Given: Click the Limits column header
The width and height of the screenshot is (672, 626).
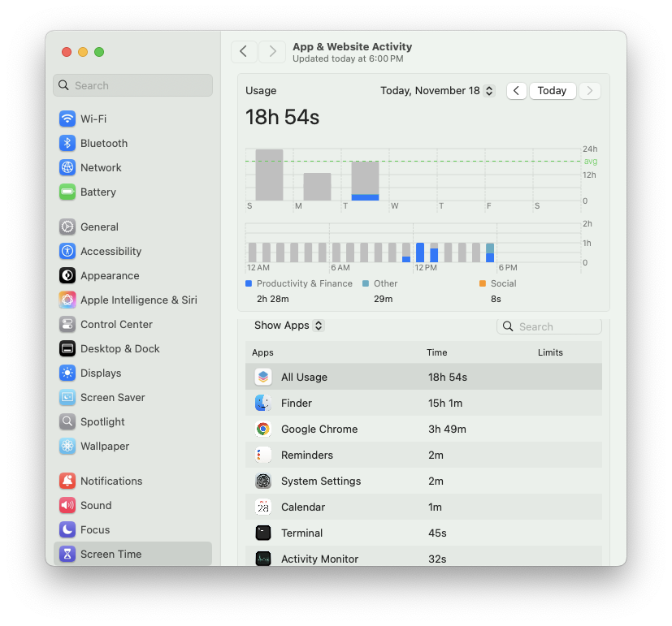Looking at the screenshot, I should (x=550, y=352).
